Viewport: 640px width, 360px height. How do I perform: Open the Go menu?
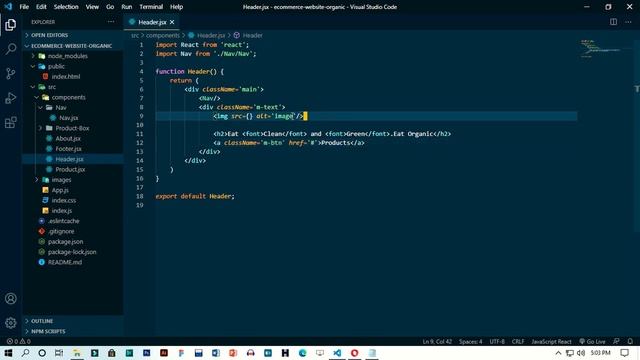point(110,7)
